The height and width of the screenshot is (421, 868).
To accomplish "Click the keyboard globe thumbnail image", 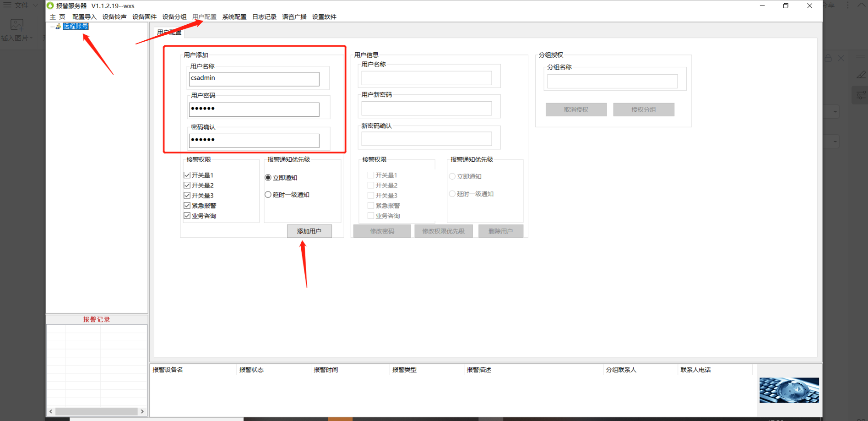I will click(x=789, y=390).
